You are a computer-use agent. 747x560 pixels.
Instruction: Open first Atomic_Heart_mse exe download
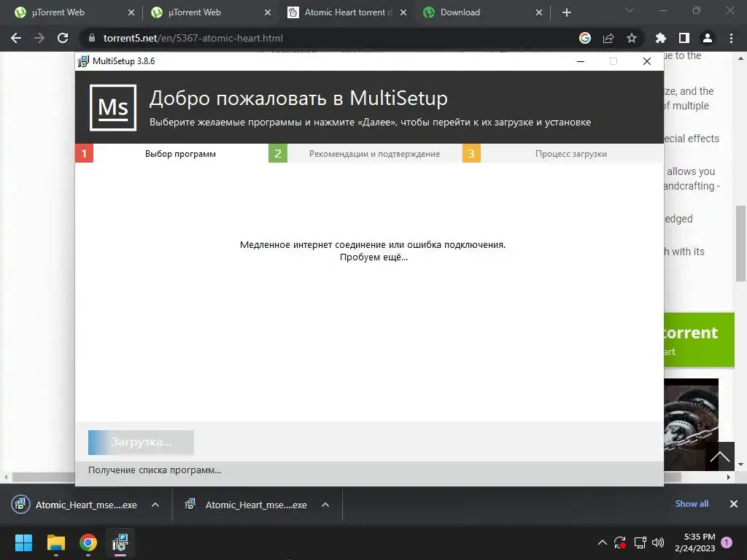pos(74,505)
